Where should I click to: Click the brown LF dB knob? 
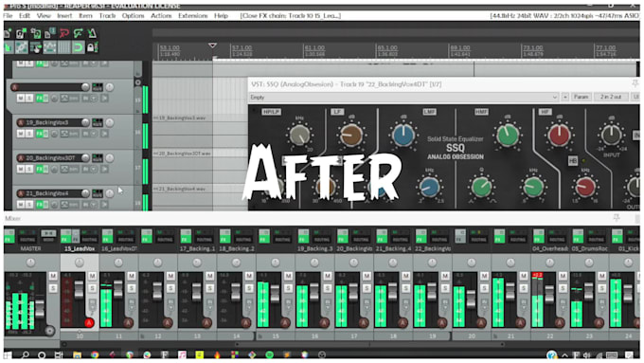click(351, 135)
